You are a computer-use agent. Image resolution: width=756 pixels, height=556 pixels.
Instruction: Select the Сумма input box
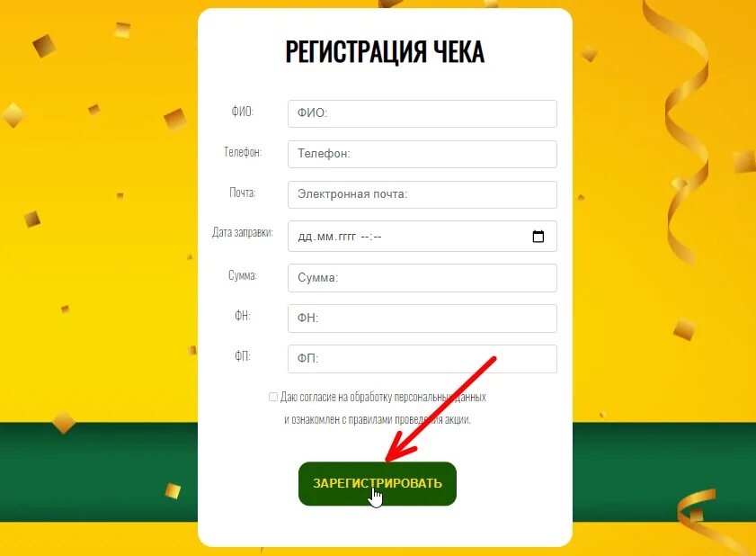coord(422,277)
